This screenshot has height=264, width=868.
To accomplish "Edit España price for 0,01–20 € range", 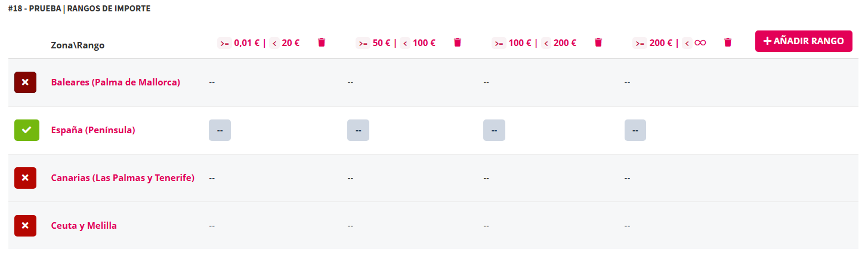I will 220,130.
